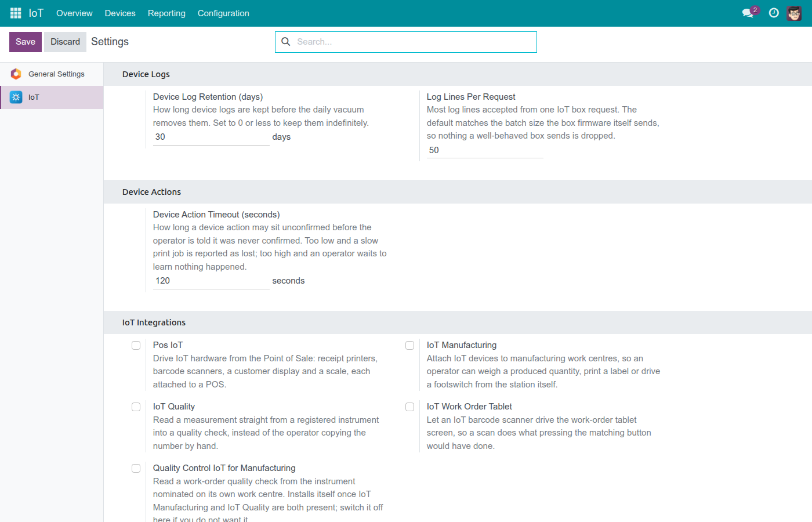This screenshot has width=812, height=522.
Task: Select General Settings in the sidebar
Action: (52, 74)
